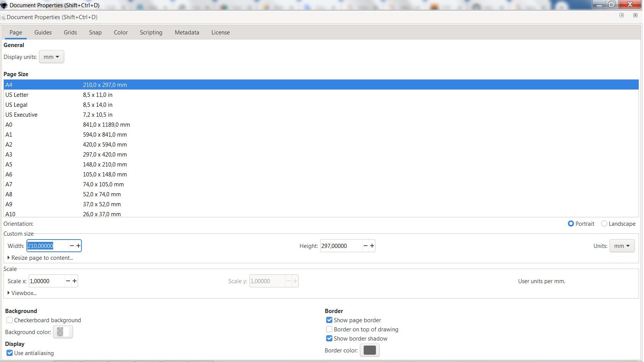Switch to the License tab
Image resolution: width=644 pixels, height=362 pixels.
pyautogui.click(x=221, y=33)
